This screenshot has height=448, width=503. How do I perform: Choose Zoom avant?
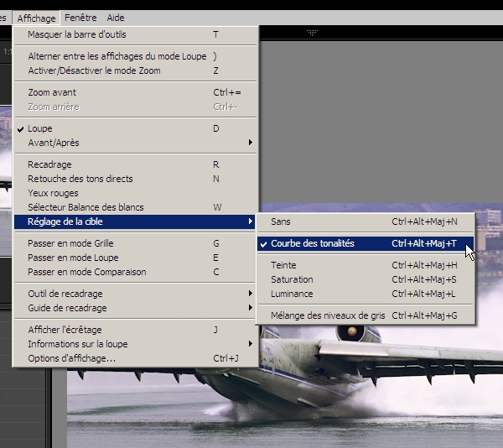pyautogui.click(x=135, y=92)
